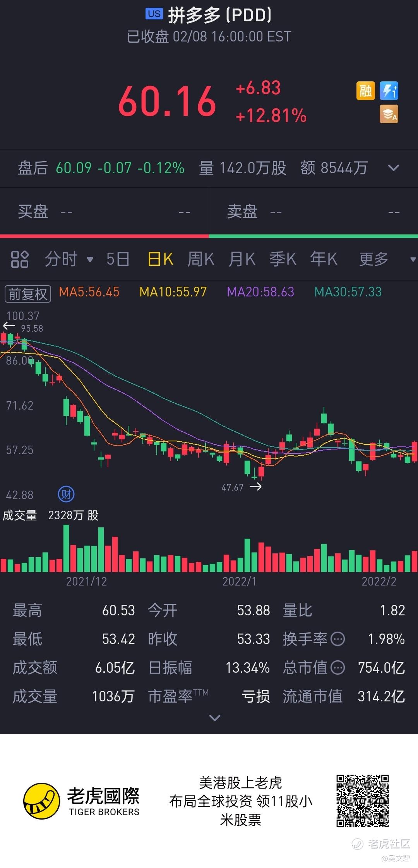The width and height of the screenshot is (418, 868).
Task: Tap the 量 142.0万股 volume text
Action: [242, 168]
